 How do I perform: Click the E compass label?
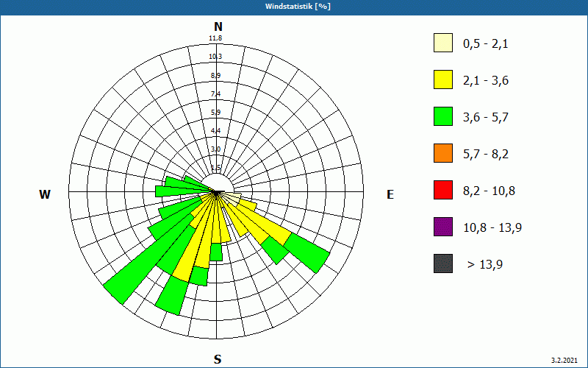click(390, 194)
